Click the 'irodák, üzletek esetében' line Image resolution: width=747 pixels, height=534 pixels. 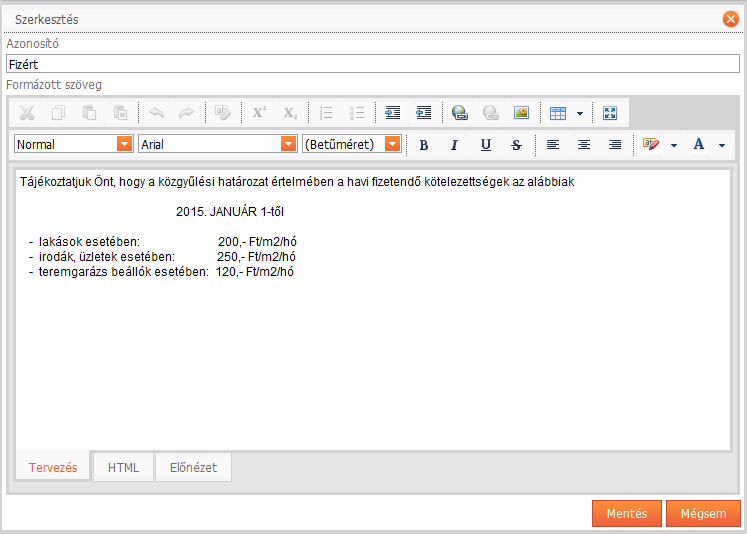162,257
